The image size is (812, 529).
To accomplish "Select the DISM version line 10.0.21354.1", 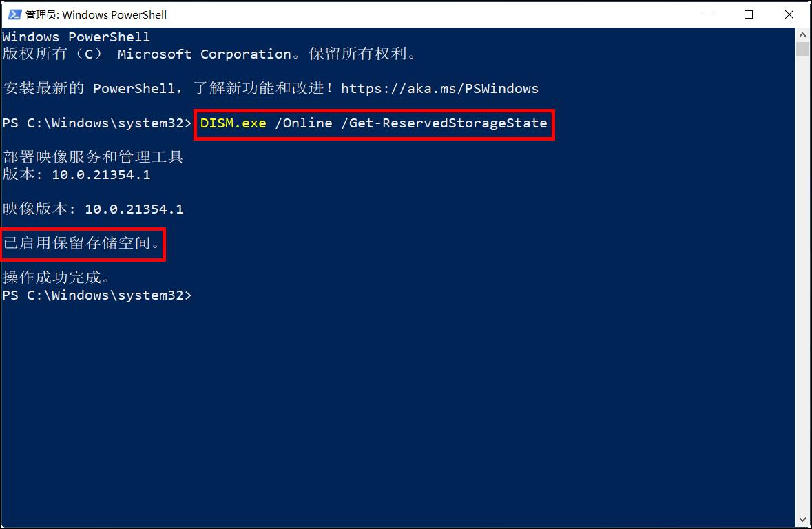I will [x=112, y=174].
